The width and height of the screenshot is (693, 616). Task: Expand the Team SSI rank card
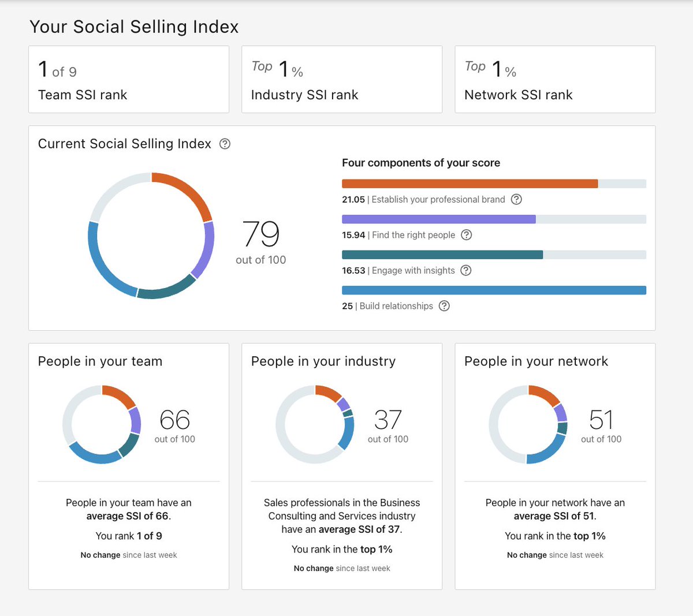[x=128, y=79]
